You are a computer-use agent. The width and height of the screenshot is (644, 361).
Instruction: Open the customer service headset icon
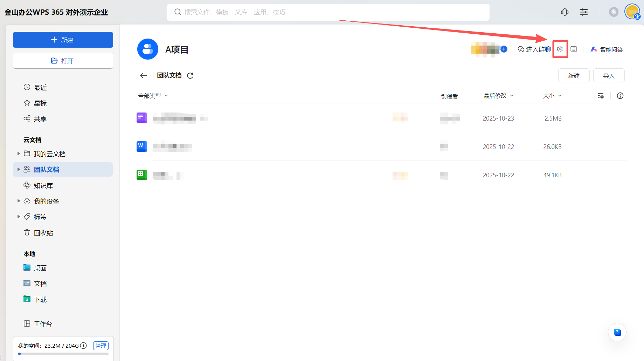(565, 12)
